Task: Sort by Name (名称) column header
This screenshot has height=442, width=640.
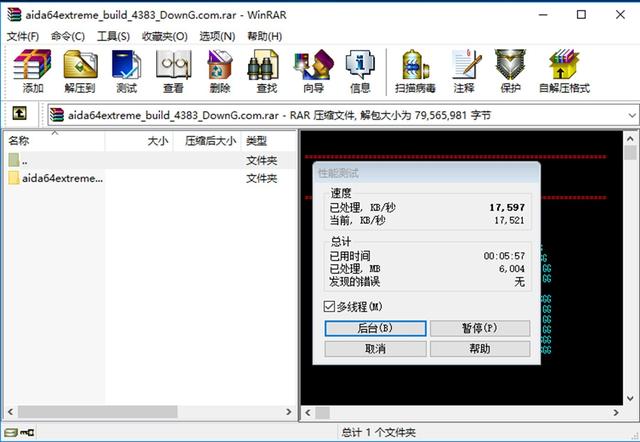Action: [x=55, y=141]
